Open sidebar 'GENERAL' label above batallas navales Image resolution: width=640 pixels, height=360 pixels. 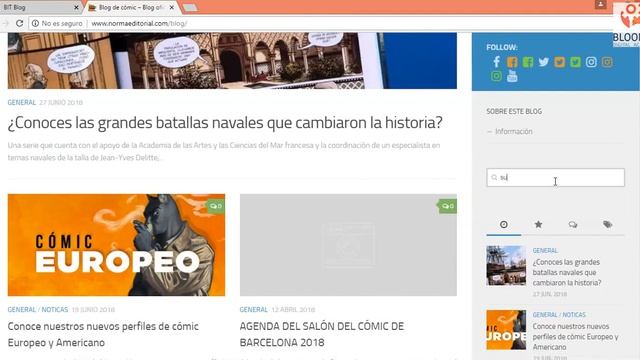(545, 251)
